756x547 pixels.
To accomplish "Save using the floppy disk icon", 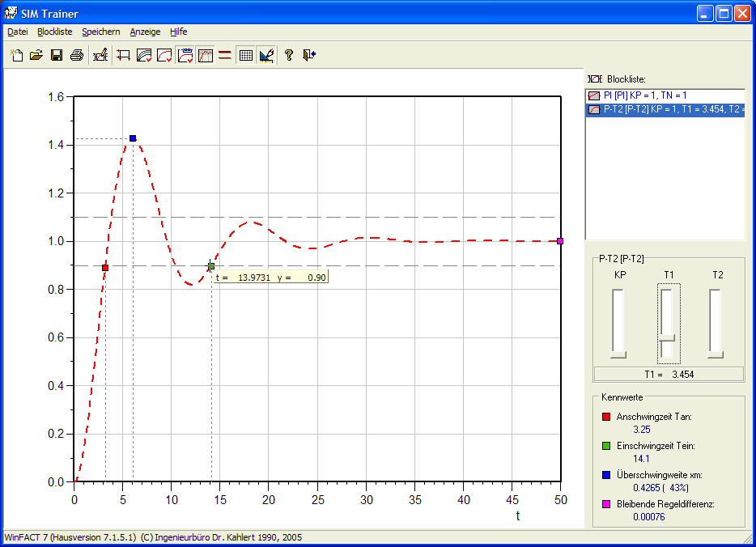I will (x=57, y=55).
